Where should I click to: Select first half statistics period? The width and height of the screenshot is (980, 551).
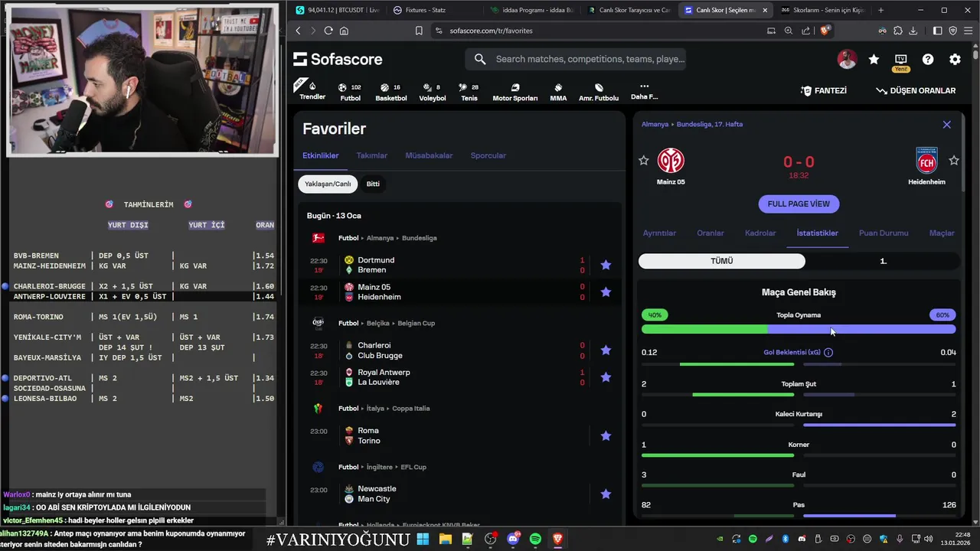click(x=883, y=261)
